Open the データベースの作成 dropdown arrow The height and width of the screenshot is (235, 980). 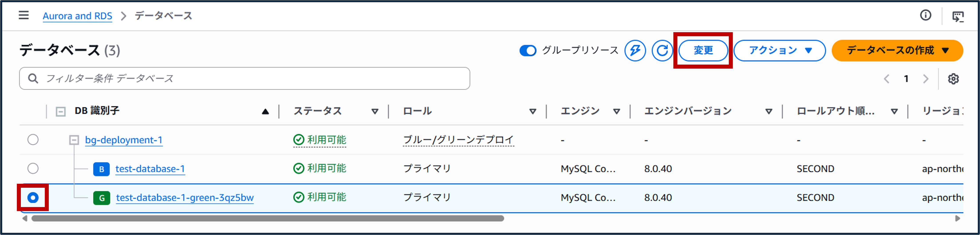tap(947, 50)
